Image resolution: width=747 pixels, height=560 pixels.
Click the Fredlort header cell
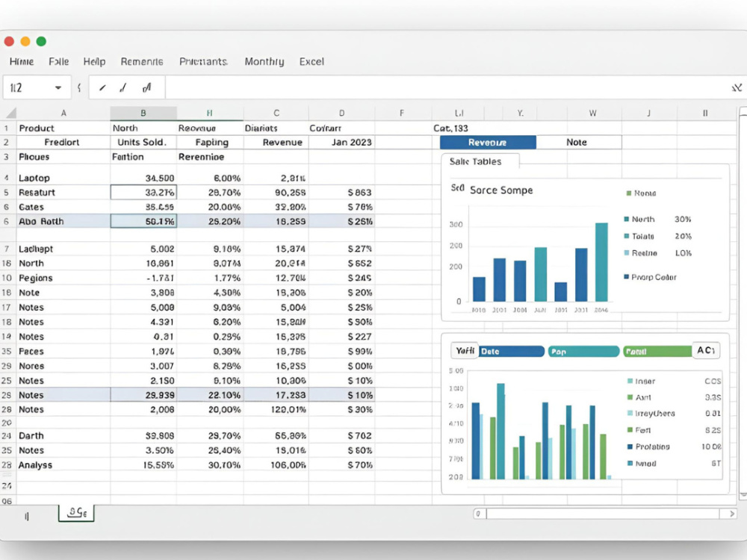63,143
